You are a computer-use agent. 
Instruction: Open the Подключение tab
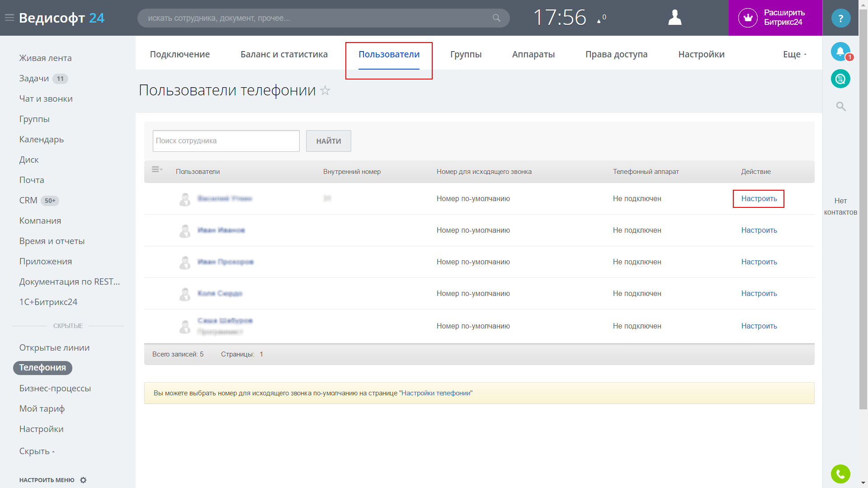179,54
